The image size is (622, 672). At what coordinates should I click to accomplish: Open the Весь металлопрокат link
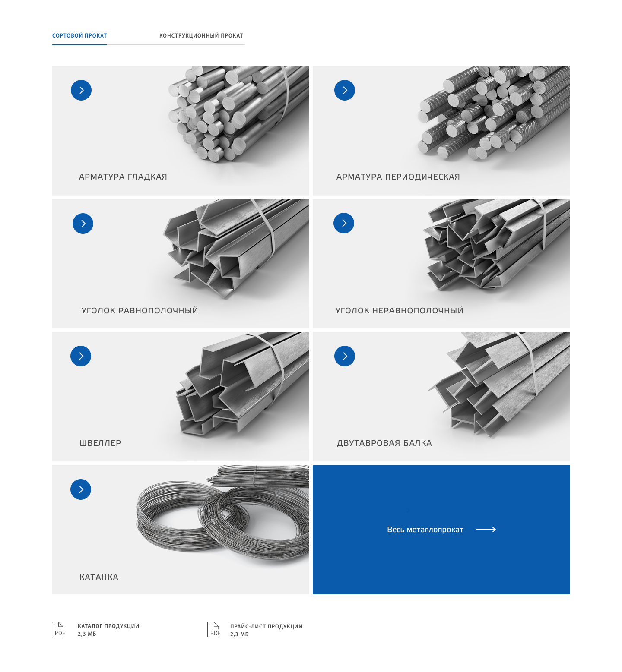[x=425, y=530]
